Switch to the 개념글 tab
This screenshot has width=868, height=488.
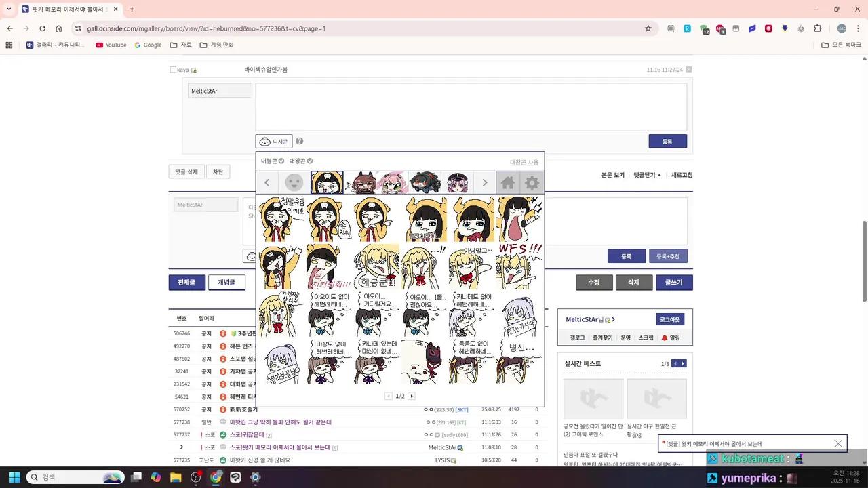coord(226,282)
